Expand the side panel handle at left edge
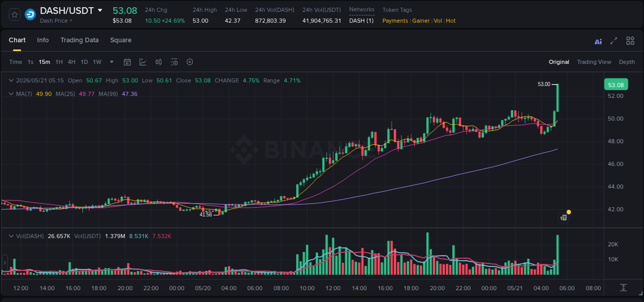Screen dimensions: 644x302 pyautogui.click(x=5, y=262)
